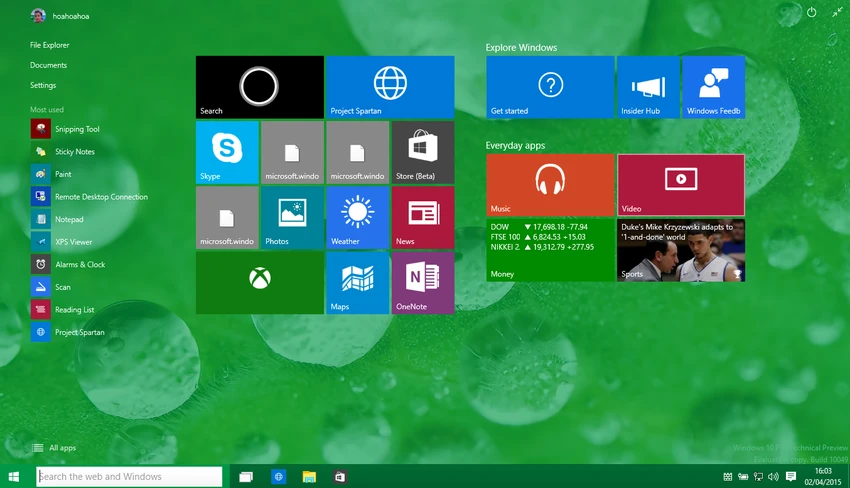Viewport: 850px width, 488px height.
Task: Open the microsoft.windo tile left of Photos
Action: [x=227, y=217]
